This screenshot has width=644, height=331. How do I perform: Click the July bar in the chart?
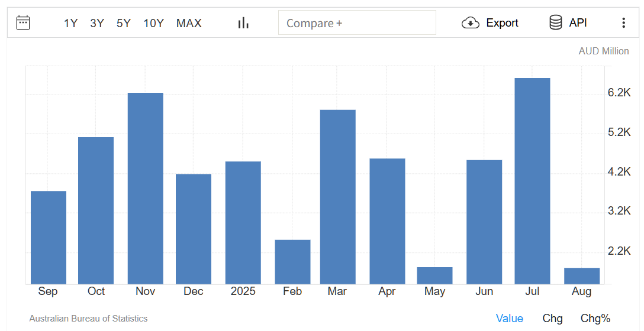tap(532, 180)
